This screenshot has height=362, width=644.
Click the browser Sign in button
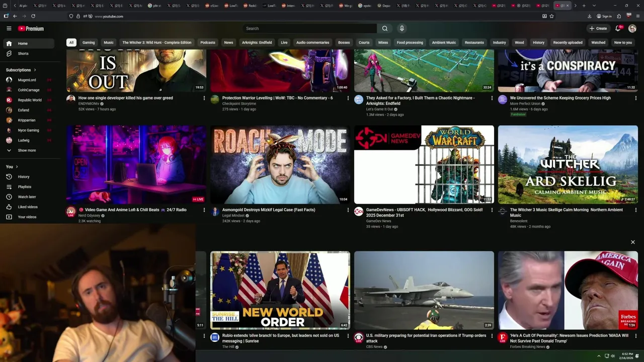click(x=604, y=16)
